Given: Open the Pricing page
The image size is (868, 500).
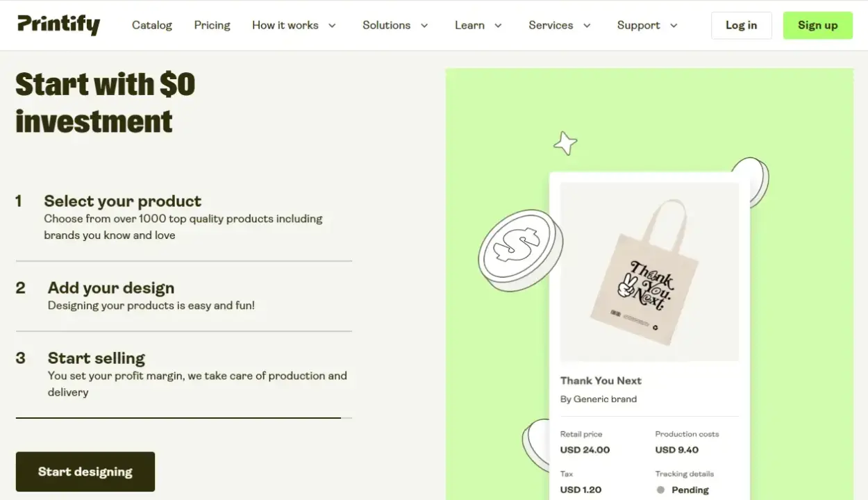Looking at the screenshot, I should (212, 25).
